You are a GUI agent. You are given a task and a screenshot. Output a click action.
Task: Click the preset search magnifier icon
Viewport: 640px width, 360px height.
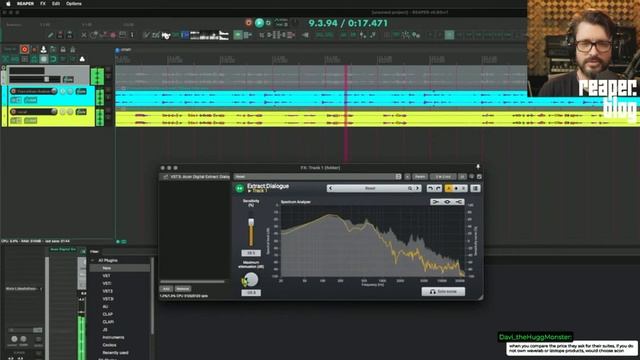[x=410, y=188]
